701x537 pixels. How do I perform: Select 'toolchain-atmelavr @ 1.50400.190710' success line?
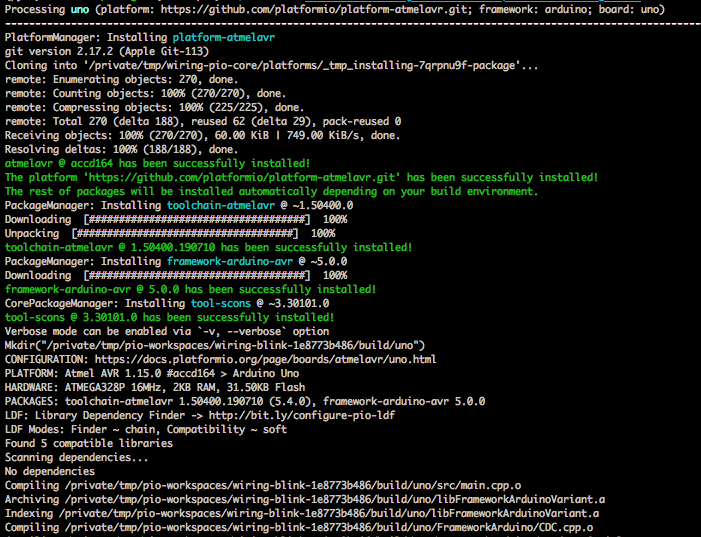click(208, 247)
